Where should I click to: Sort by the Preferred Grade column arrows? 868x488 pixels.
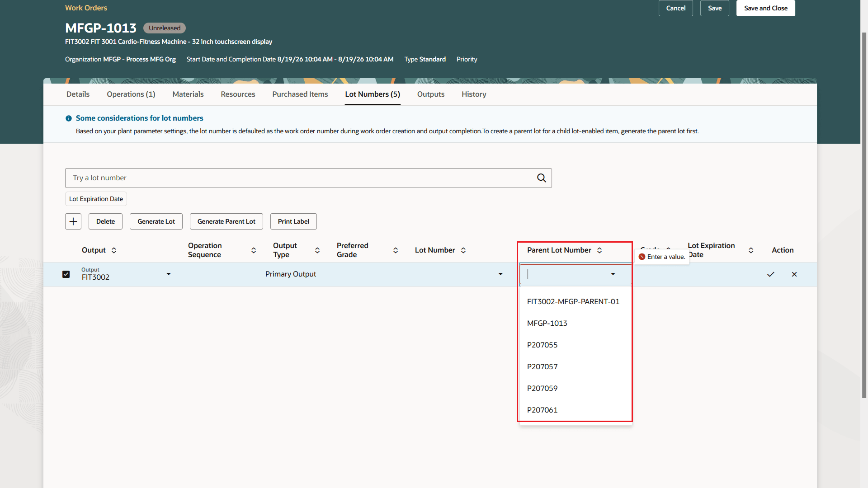396,250
